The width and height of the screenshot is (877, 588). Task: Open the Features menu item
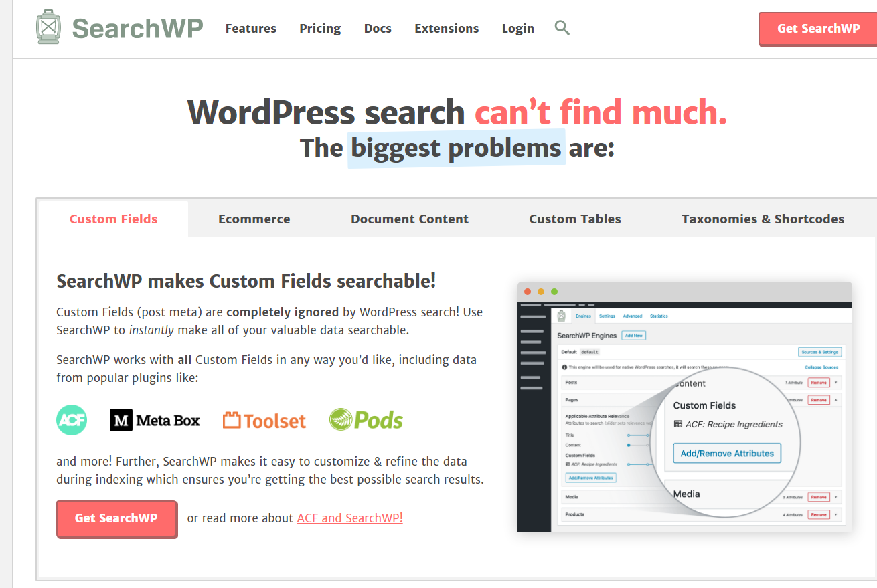[x=251, y=28]
